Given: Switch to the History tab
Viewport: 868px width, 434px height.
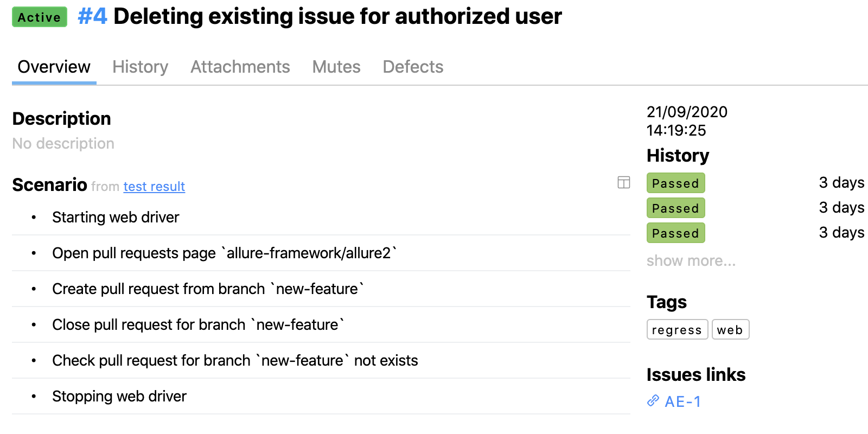Looking at the screenshot, I should click(x=140, y=67).
